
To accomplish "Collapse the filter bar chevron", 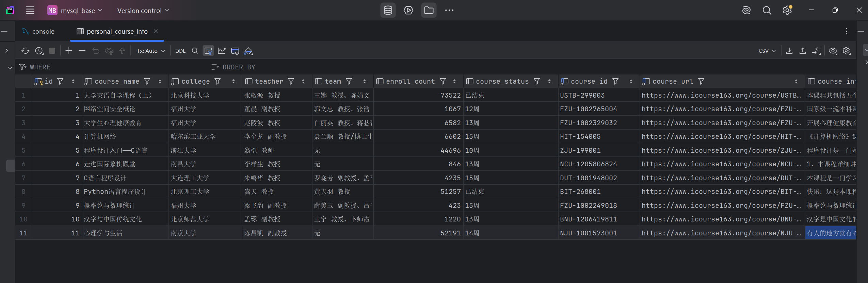I will [x=10, y=68].
